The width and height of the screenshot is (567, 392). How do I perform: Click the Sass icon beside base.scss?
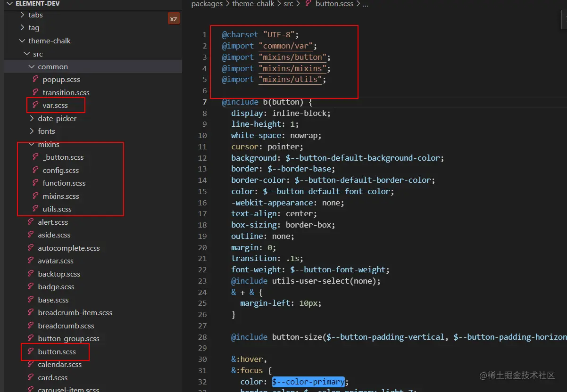click(31, 299)
